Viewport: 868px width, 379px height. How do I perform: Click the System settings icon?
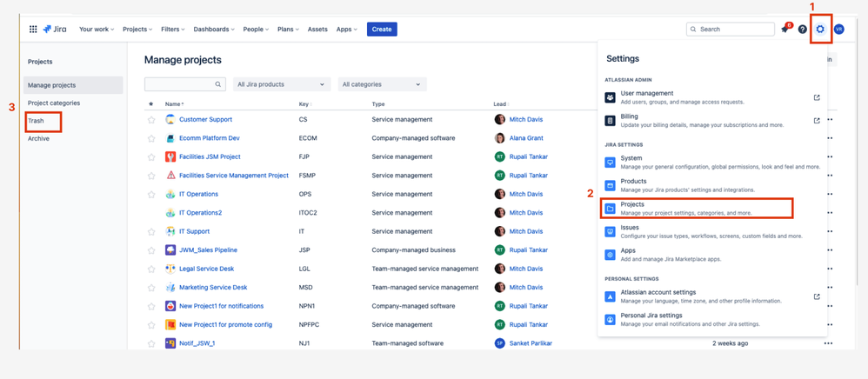click(x=610, y=162)
